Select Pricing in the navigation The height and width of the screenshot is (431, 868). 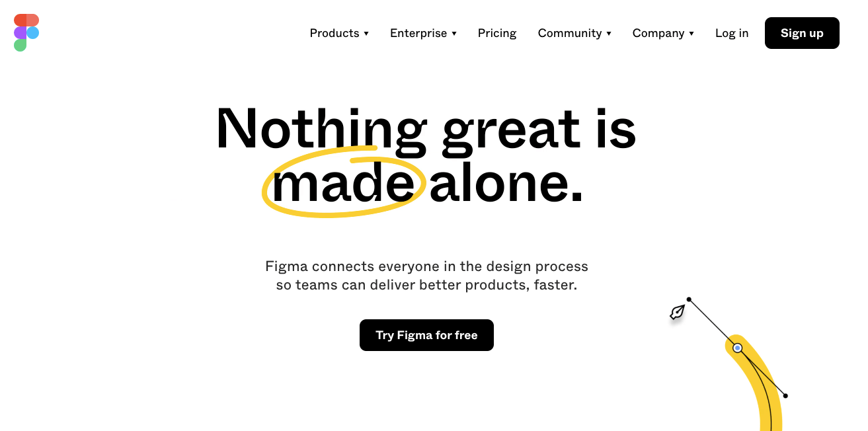tap(497, 33)
